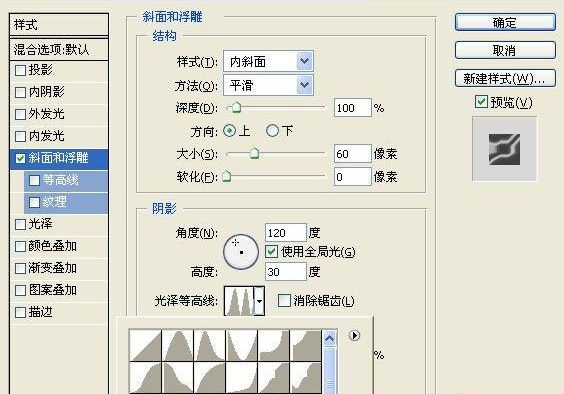Toggle the 预览(V) preview checkbox
Viewport: 564px width, 394px height.
(481, 102)
